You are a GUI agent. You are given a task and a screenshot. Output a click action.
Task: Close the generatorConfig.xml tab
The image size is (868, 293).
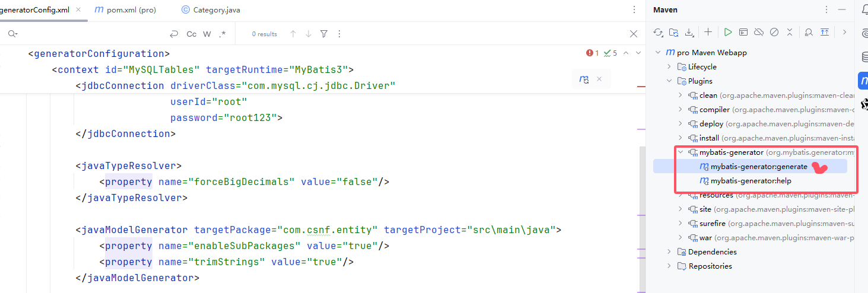tap(78, 10)
